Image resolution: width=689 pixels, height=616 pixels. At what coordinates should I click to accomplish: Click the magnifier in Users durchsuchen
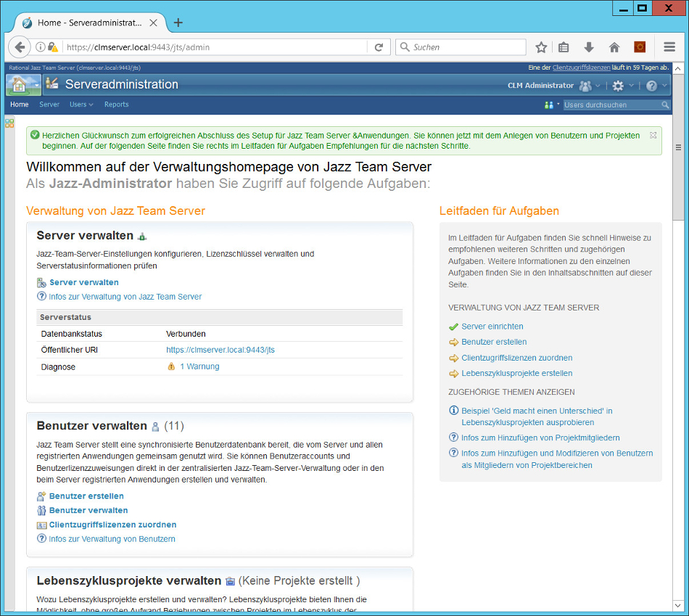[x=665, y=104]
